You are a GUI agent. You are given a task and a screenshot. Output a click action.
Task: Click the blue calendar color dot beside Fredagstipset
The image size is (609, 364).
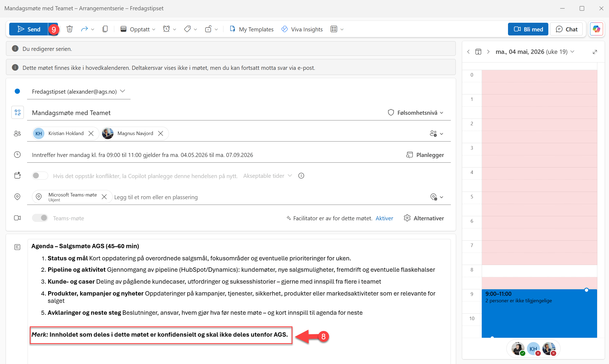click(x=17, y=91)
